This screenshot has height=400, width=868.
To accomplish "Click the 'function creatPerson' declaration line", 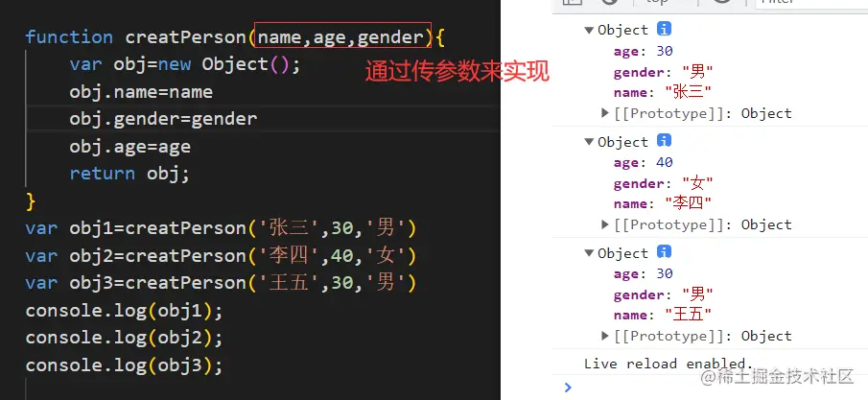I will (x=235, y=37).
